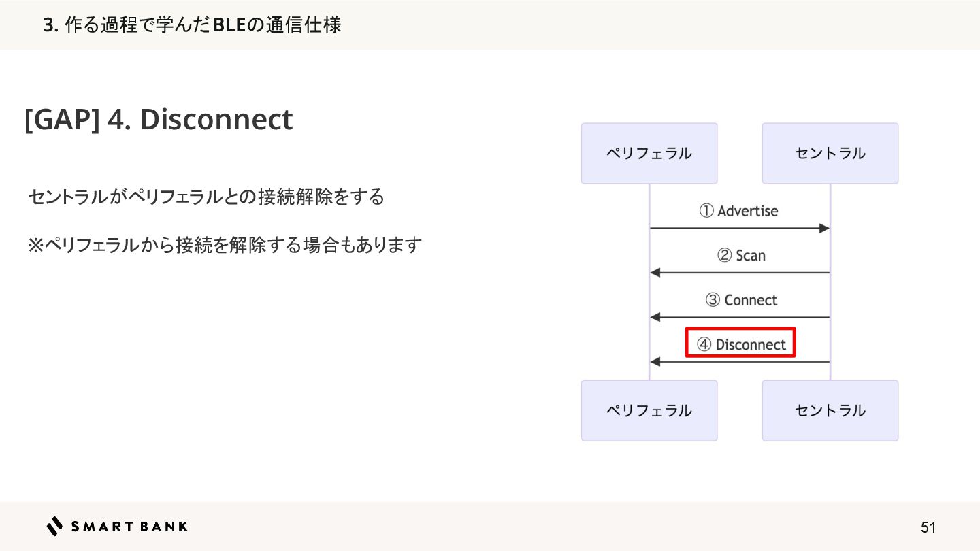Click the slide page number 51

(928, 527)
